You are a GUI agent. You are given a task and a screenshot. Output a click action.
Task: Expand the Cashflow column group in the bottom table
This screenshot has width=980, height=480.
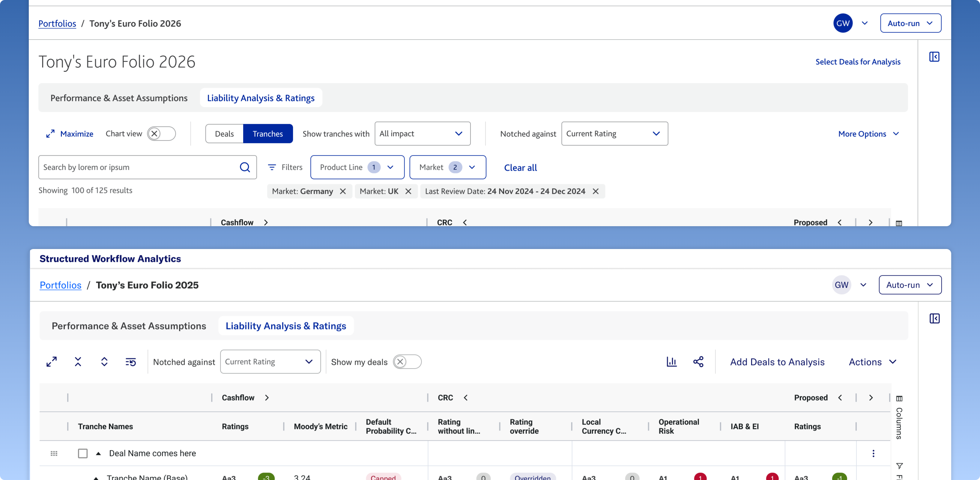point(267,397)
